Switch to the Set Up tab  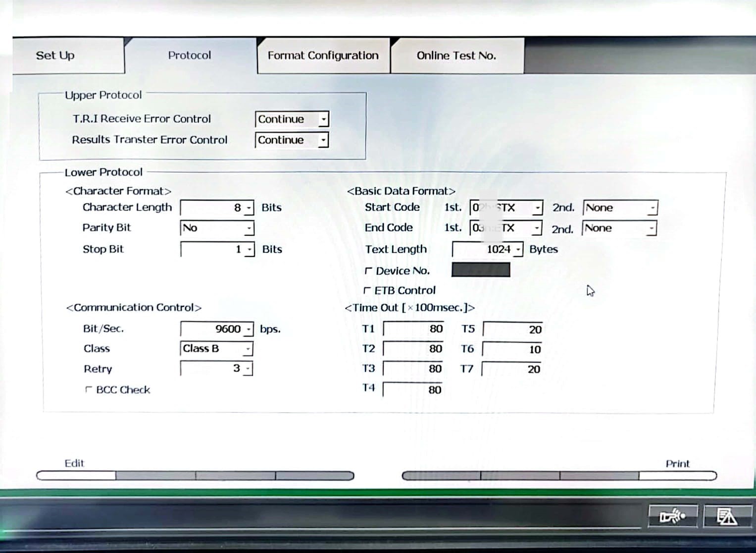[55, 55]
